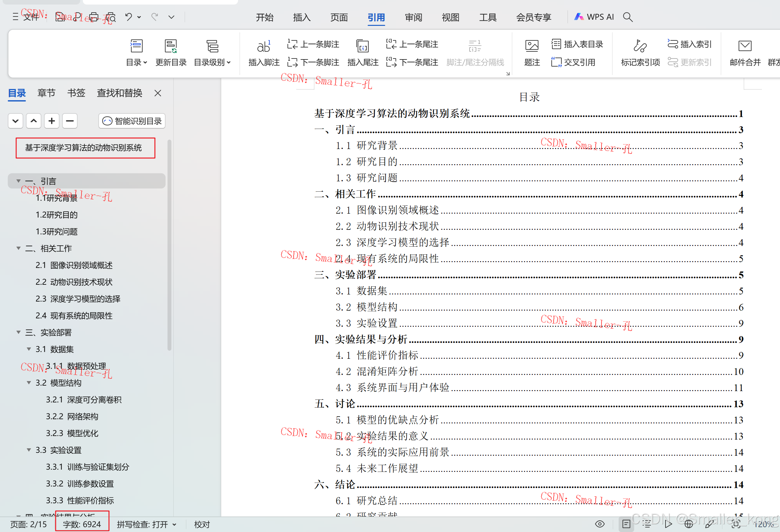Screen dimensions: 780x532
Task: Click the Mark Index Entry icon
Action: 640,47
